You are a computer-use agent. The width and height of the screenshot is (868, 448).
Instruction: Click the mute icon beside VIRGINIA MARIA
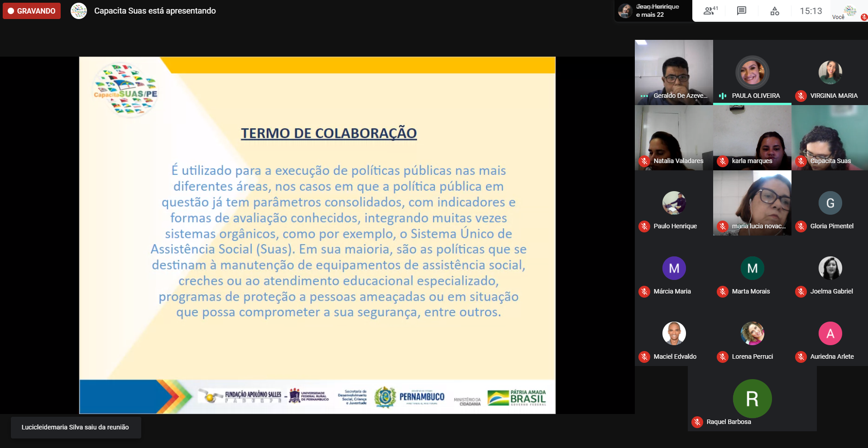click(801, 96)
